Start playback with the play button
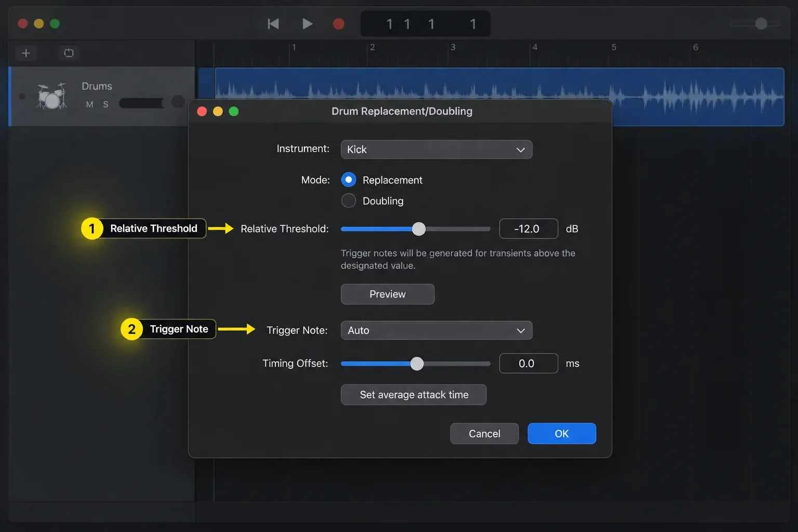The image size is (798, 532). (307, 24)
